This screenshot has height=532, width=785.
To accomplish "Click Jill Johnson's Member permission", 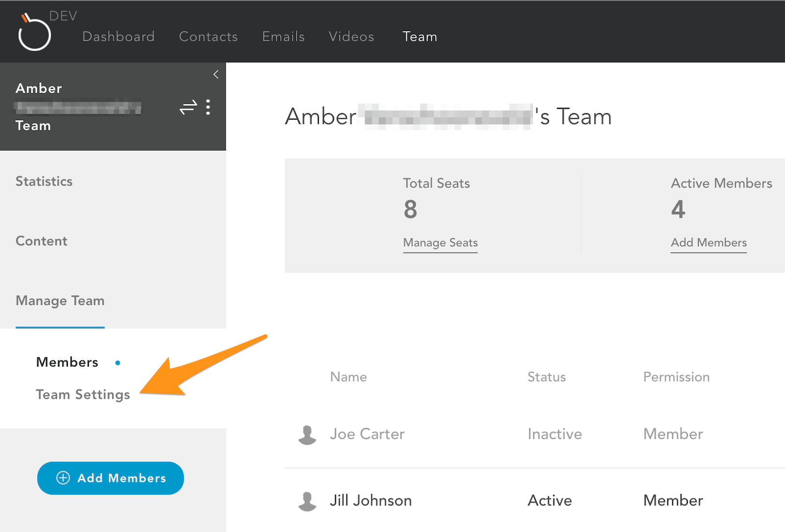I will 673,501.
